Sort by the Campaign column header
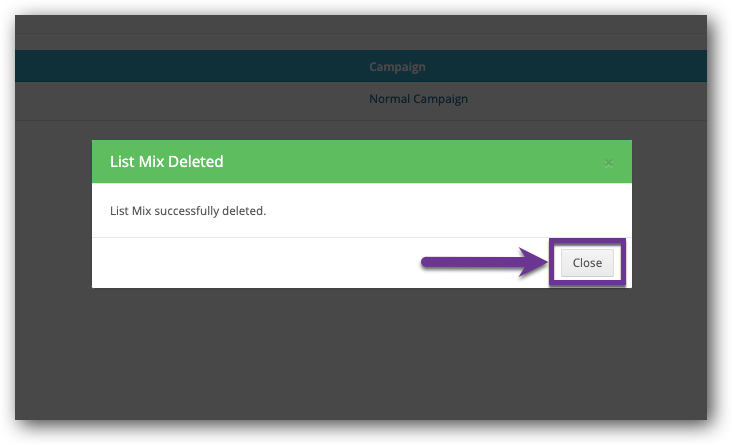 (x=397, y=67)
